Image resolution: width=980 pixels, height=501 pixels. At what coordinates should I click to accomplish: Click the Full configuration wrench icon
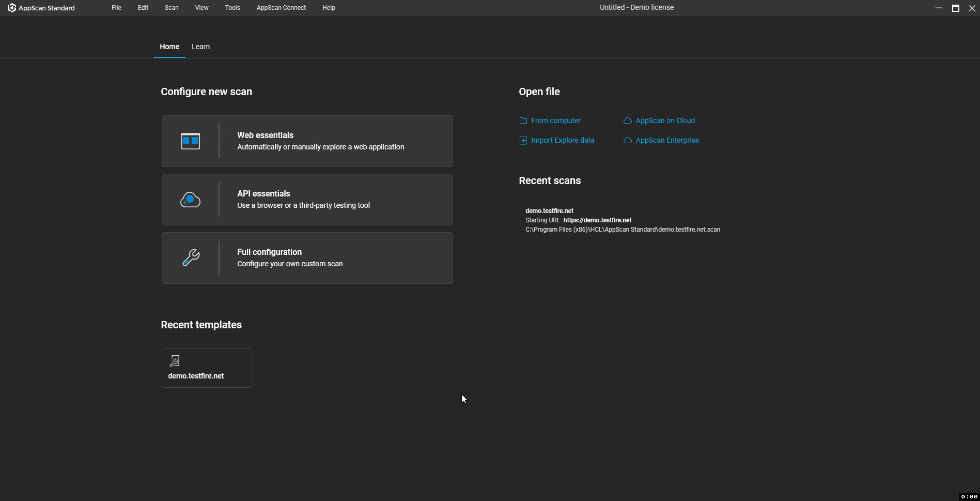point(191,257)
